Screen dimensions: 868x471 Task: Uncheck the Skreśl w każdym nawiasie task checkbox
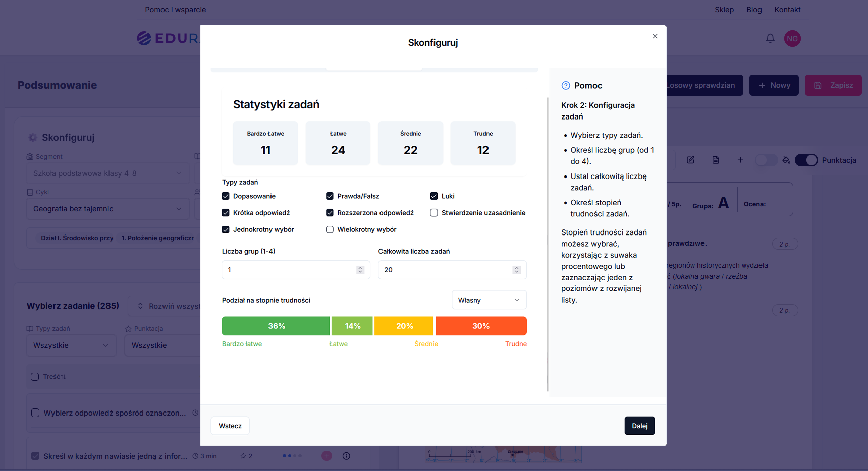click(35, 456)
